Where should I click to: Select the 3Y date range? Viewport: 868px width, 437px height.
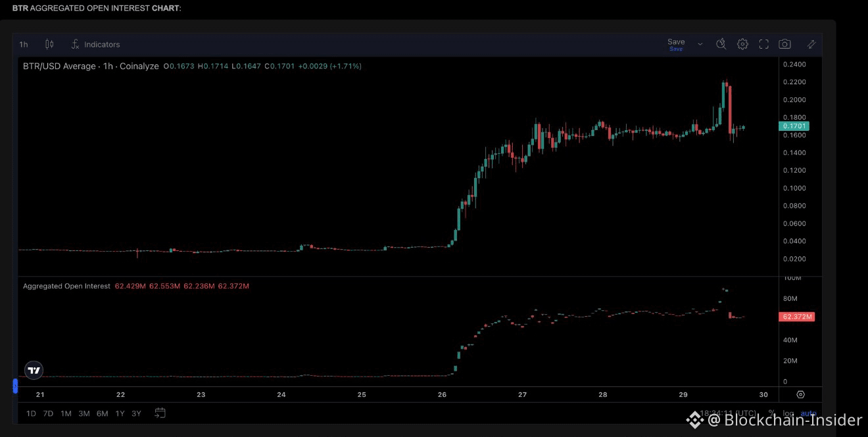[x=136, y=413]
